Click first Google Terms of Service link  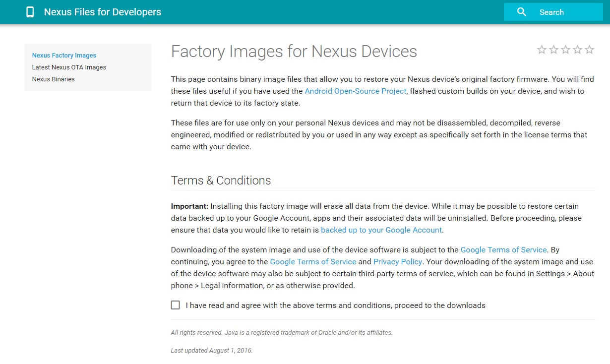[503, 250]
